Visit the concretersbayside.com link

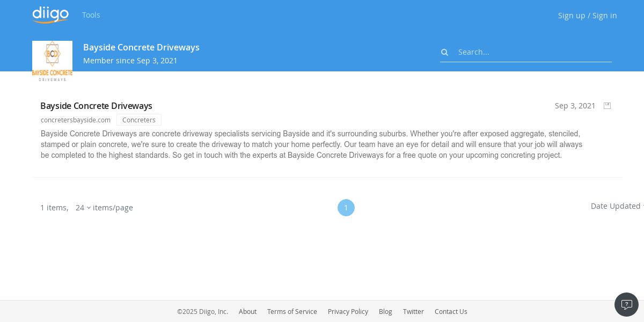(x=76, y=120)
